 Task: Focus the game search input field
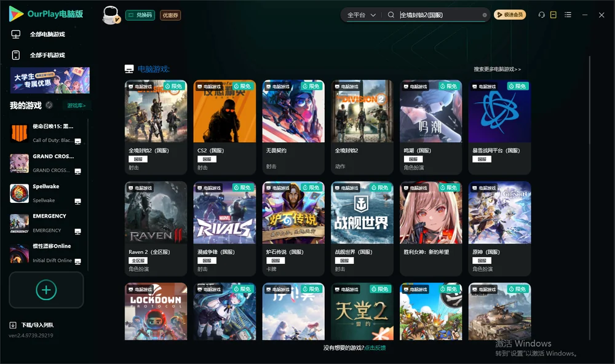coord(439,15)
